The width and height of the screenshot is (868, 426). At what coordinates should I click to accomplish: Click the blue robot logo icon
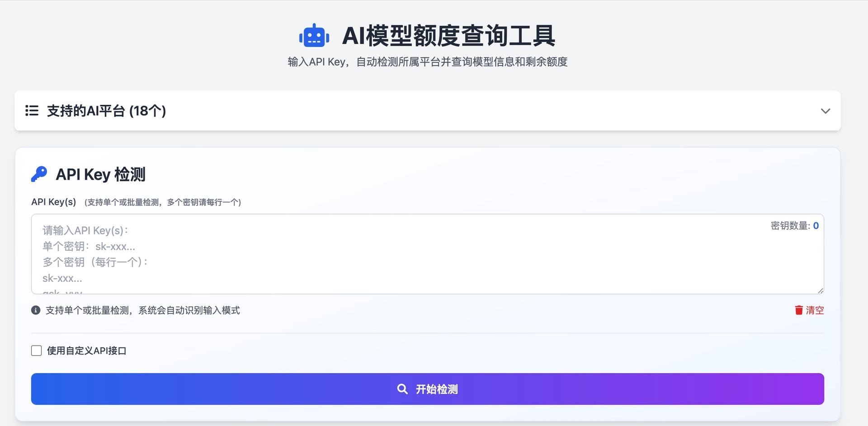coord(314,36)
